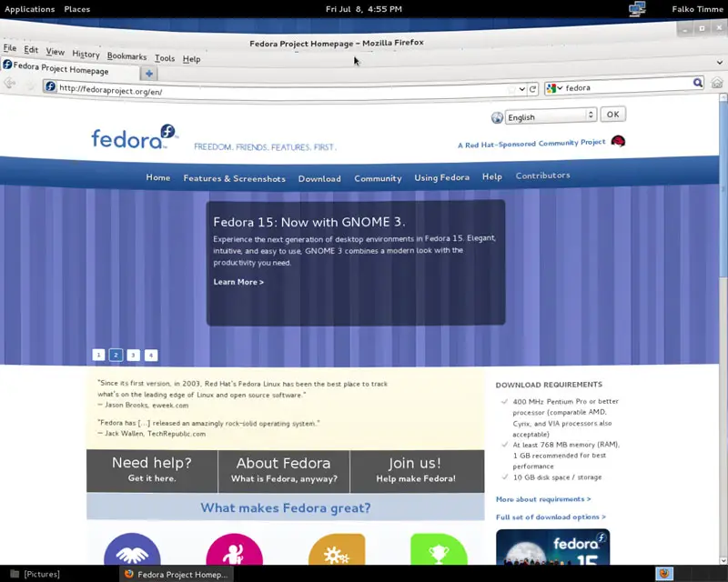The width and height of the screenshot is (728, 582).
Task: Click the Firefox back arrow button
Action: (10, 84)
